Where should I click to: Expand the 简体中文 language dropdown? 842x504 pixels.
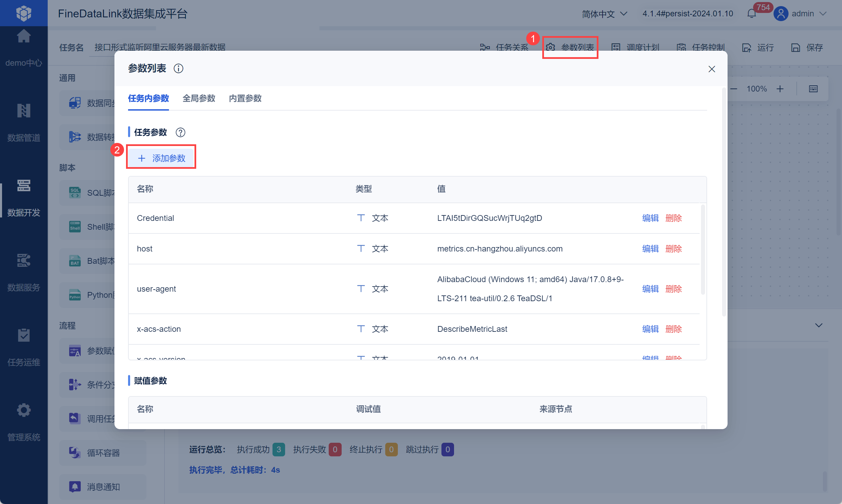coord(605,14)
